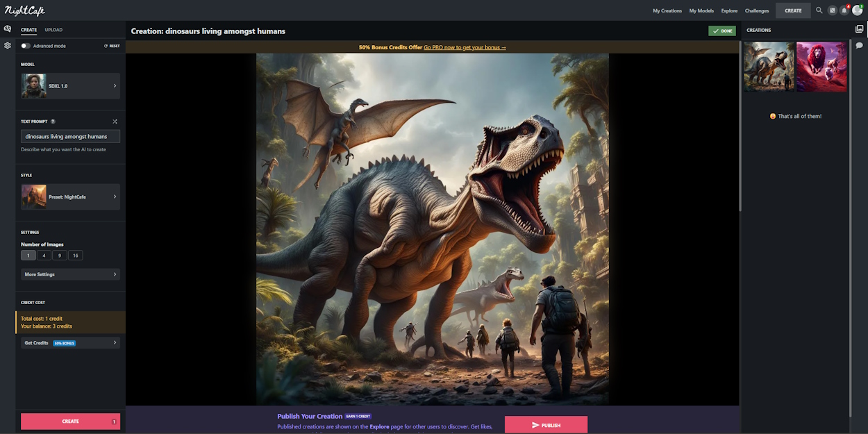The height and width of the screenshot is (434, 868).
Task: Click the PUBLISH button
Action: pos(546,424)
